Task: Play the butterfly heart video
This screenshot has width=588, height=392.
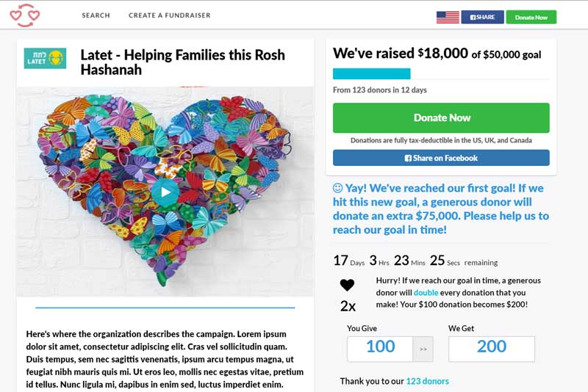Action: coord(165,193)
